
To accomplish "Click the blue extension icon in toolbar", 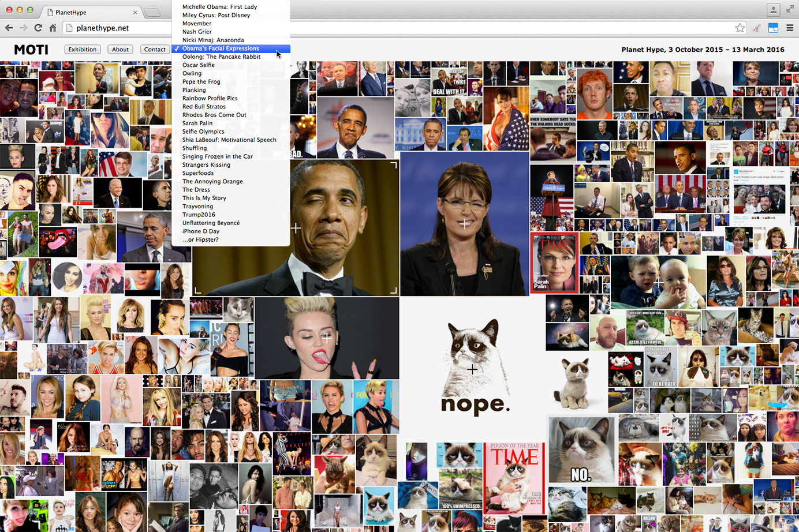I will pyautogui.click(x=773, y=28).
